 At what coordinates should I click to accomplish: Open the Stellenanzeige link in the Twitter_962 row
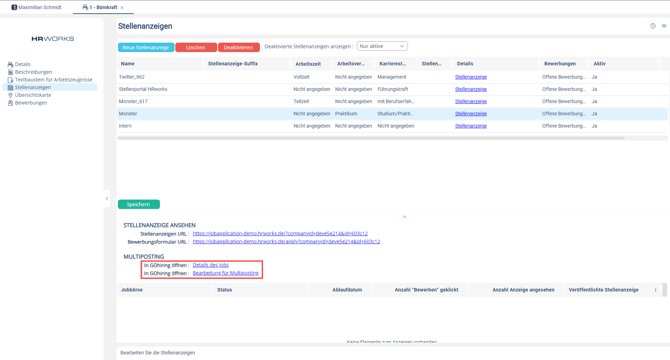[x=471, y=77]
